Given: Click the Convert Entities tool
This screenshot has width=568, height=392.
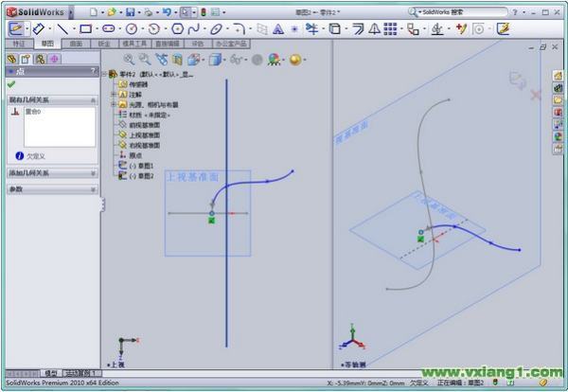Looking at the screenshot, I should click(x=335, y=29).
